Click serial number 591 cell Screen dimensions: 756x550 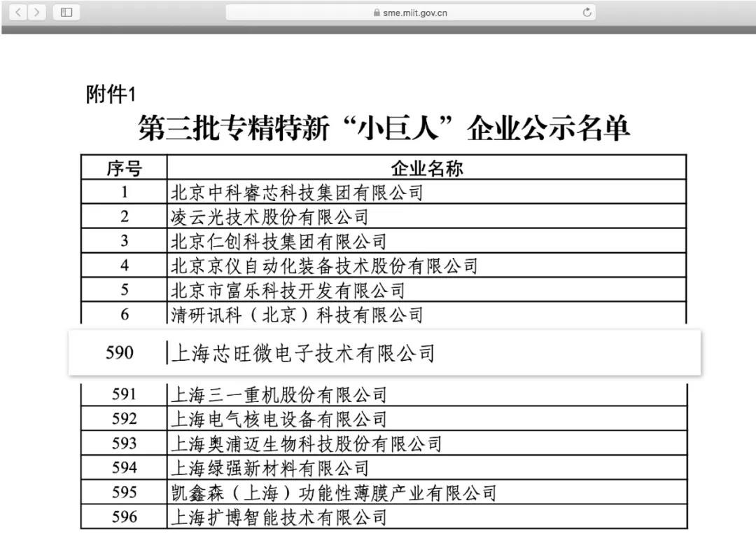(125, 394)
